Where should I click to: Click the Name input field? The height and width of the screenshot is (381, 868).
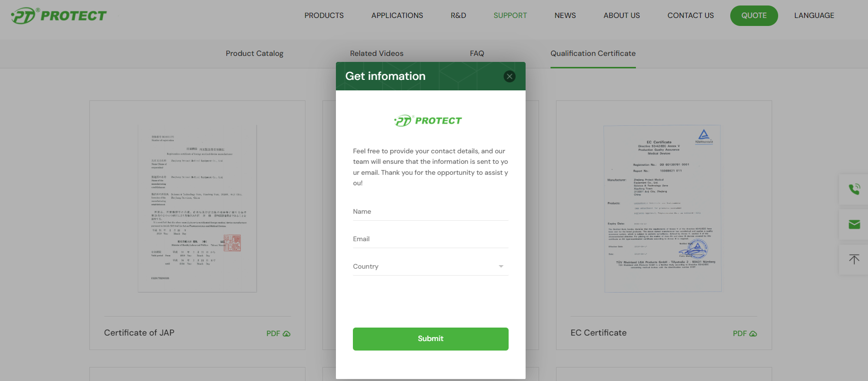pyautogui.click(x=430, y=212)
